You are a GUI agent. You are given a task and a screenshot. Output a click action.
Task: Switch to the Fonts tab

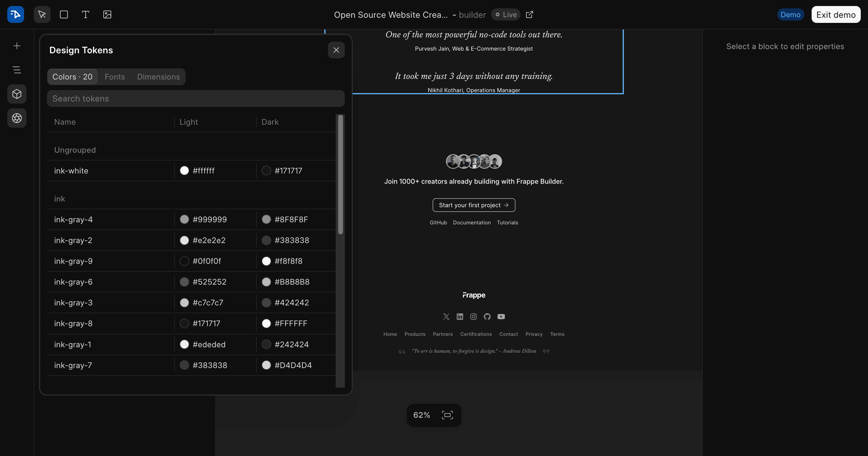(x=115, y=77)
